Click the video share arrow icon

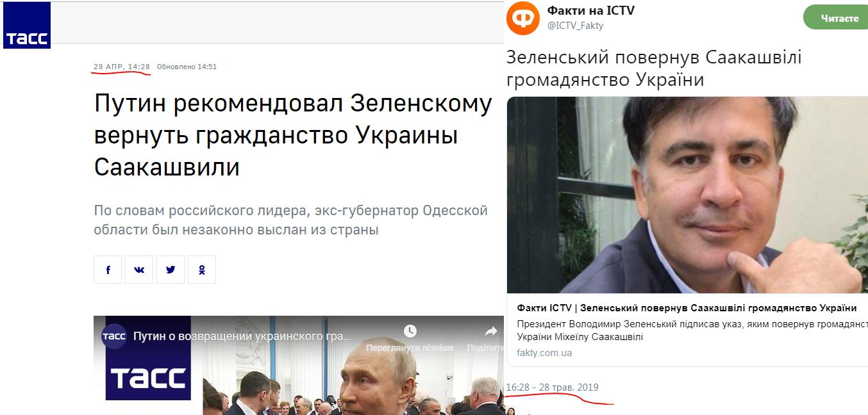pyautogui.click(x=490, y=331)
